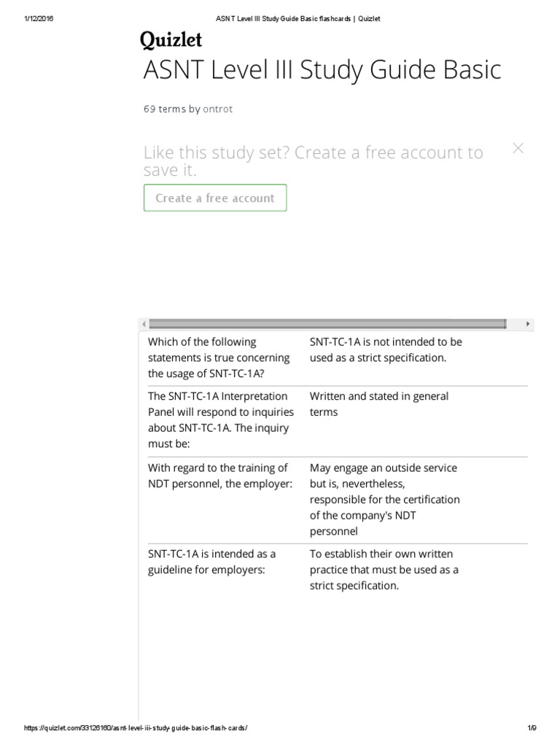This screenshot has height=747, width=560.
Task: Select the SNT-TC-1A Interpretation Panel term
Action: coord(219,419)
